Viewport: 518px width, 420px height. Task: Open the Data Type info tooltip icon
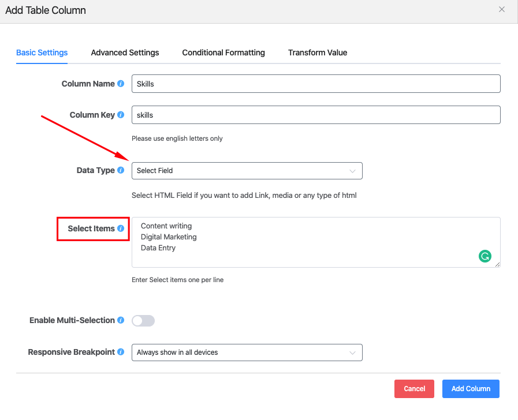pos(121,170)
